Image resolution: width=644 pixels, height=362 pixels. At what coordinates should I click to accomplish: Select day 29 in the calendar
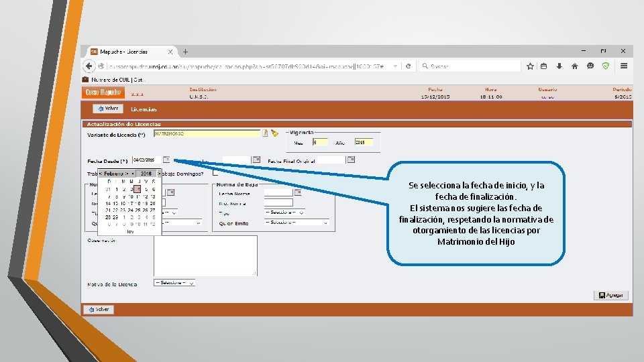[115, 217]
